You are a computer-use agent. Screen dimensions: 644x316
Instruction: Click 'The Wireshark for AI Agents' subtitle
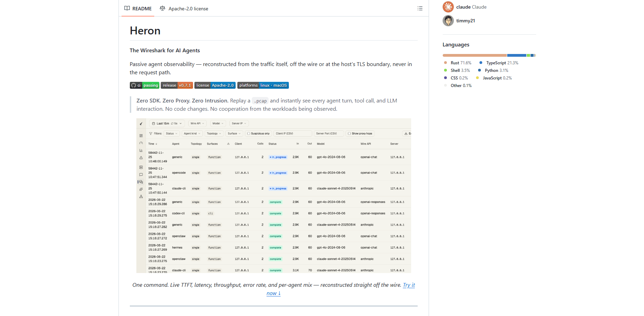point(165,51)
